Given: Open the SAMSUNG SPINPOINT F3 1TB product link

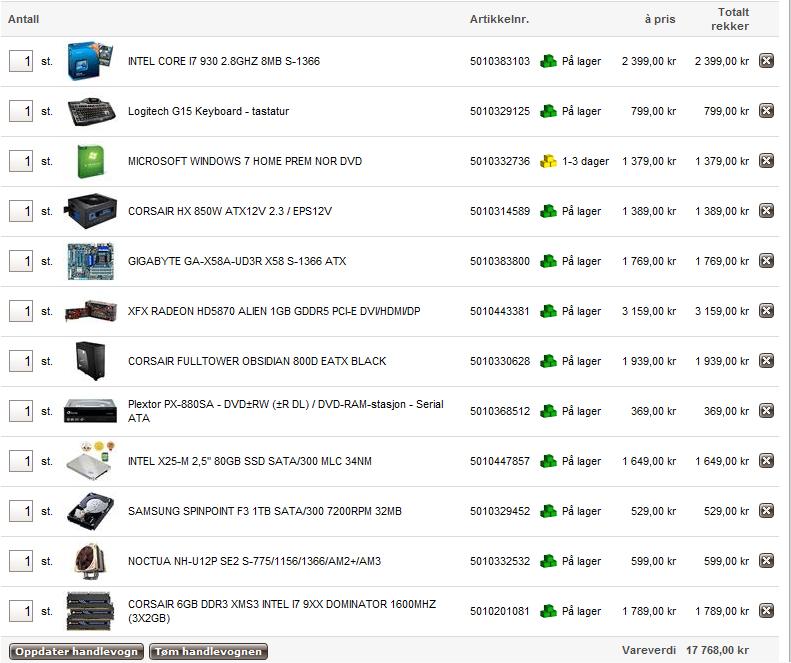Looking at the screenshot, I should 265,511.
